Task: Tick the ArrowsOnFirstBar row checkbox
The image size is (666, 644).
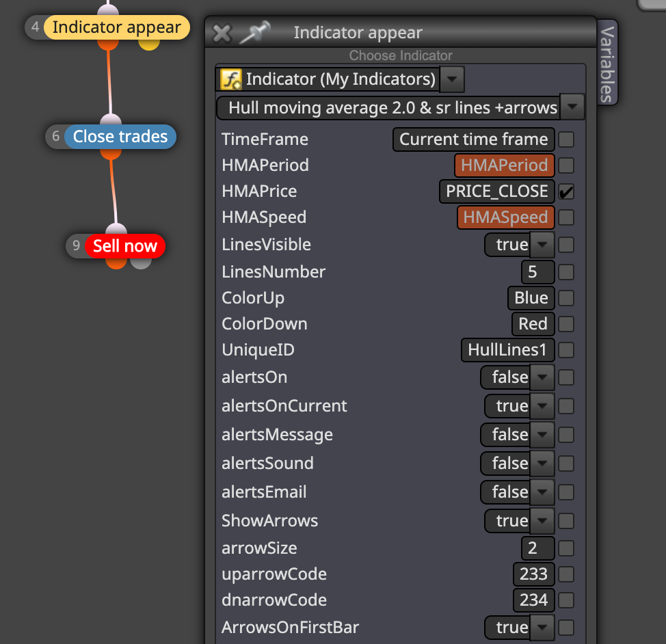Action: (x=566, y=628)
